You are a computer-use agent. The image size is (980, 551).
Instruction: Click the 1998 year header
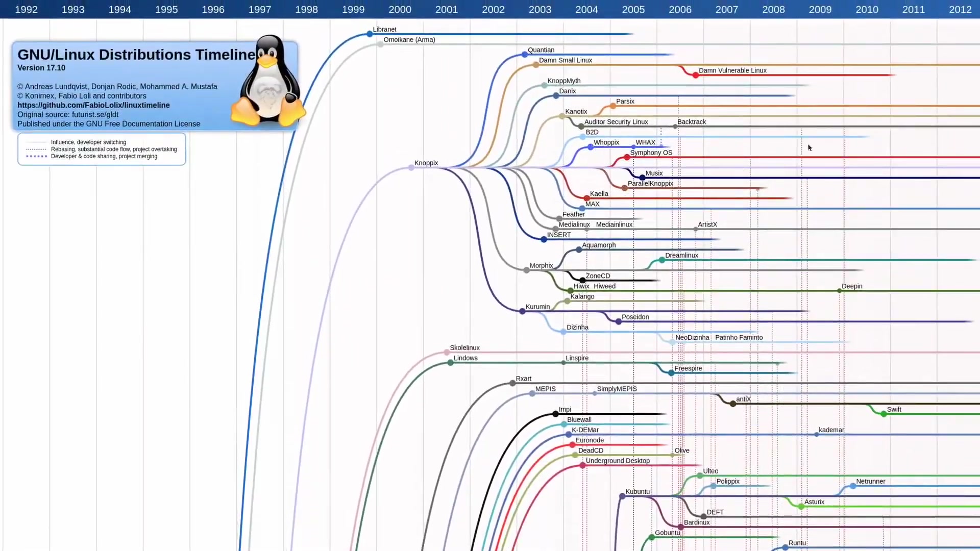[x=306, y=9]
